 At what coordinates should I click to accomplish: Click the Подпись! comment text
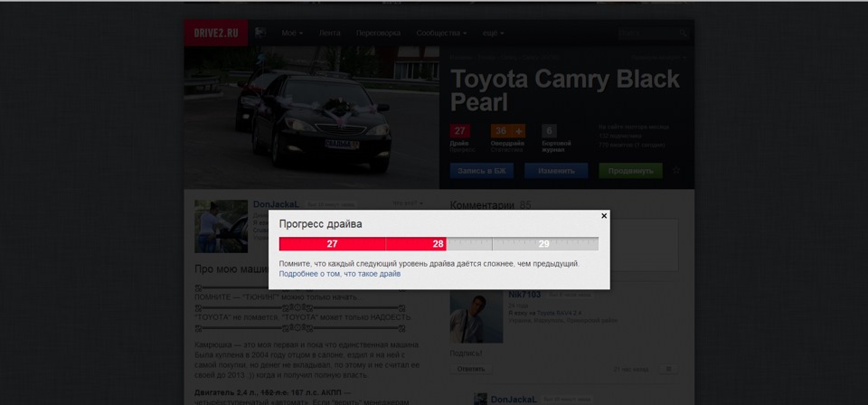(x=467, y=353)
